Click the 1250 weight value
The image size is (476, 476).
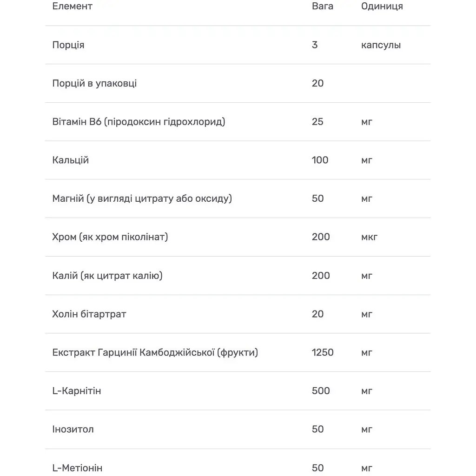click(x=323, y=352)
